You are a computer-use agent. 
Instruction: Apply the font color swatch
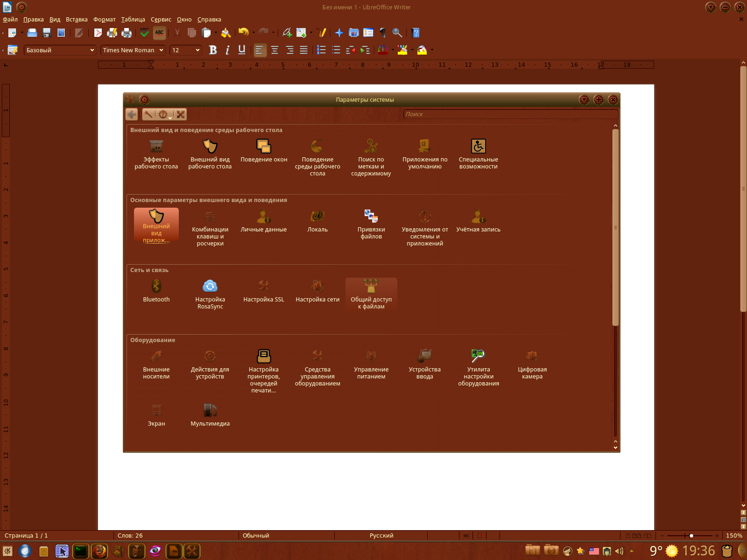[x=383, y=50]
